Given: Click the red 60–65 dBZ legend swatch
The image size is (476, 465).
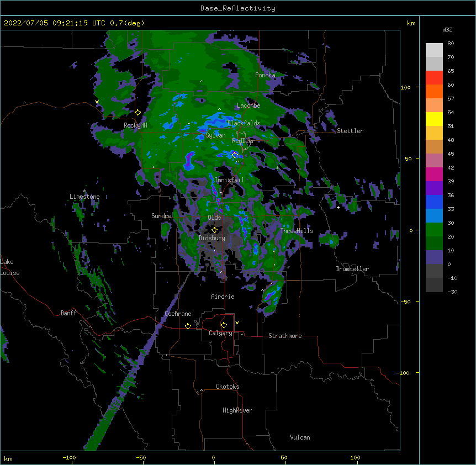Looking at the screenshot, I should [434, 77].
